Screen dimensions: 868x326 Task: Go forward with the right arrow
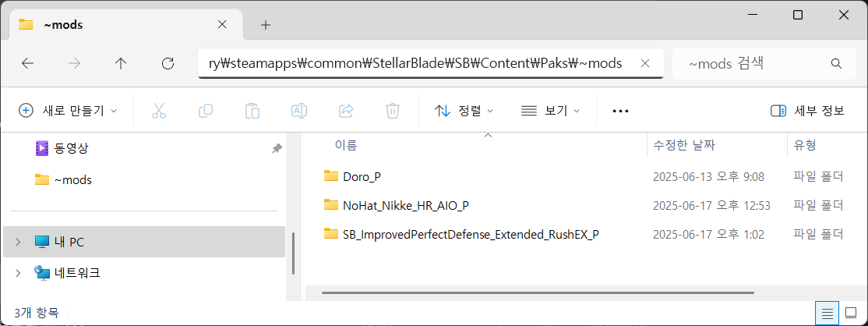74,63
